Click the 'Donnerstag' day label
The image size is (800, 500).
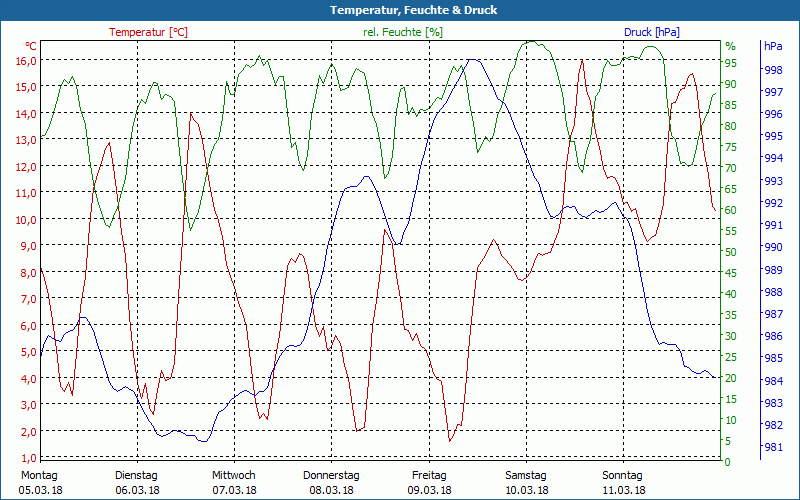(331, 476)
